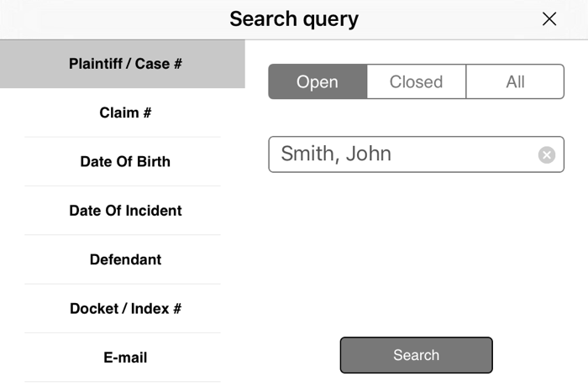Run the search for Smith, John
Screen dimensions: 588x392
[416, 355]
